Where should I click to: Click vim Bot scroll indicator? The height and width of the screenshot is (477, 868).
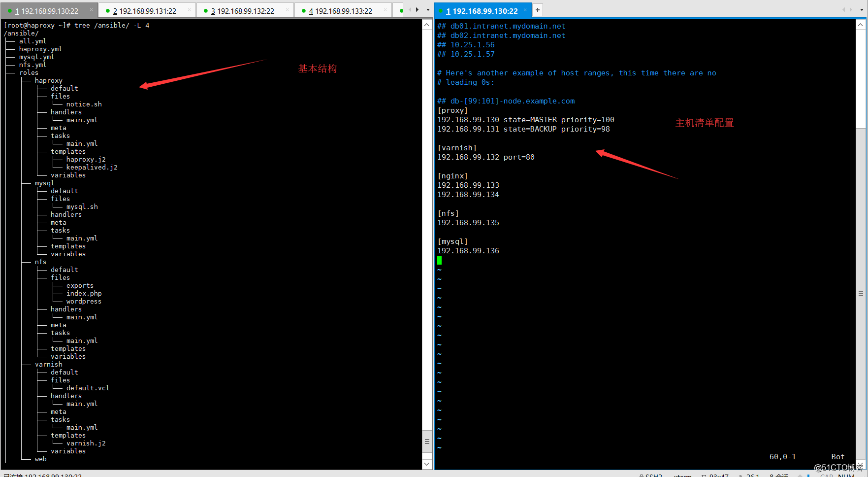coord(838,457)
